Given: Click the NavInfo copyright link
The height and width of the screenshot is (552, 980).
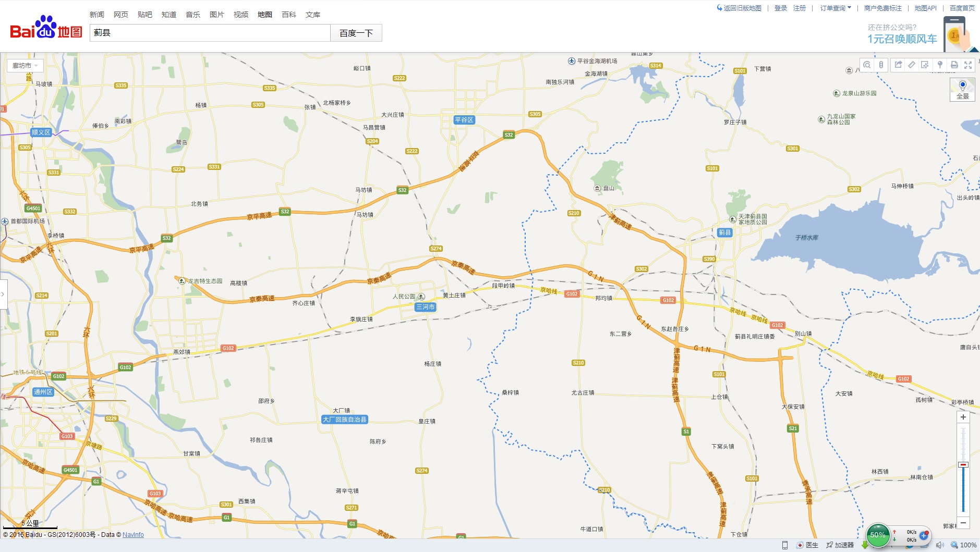Looking at the screenshot, I should pyautogui.click(x=133, y=535).
